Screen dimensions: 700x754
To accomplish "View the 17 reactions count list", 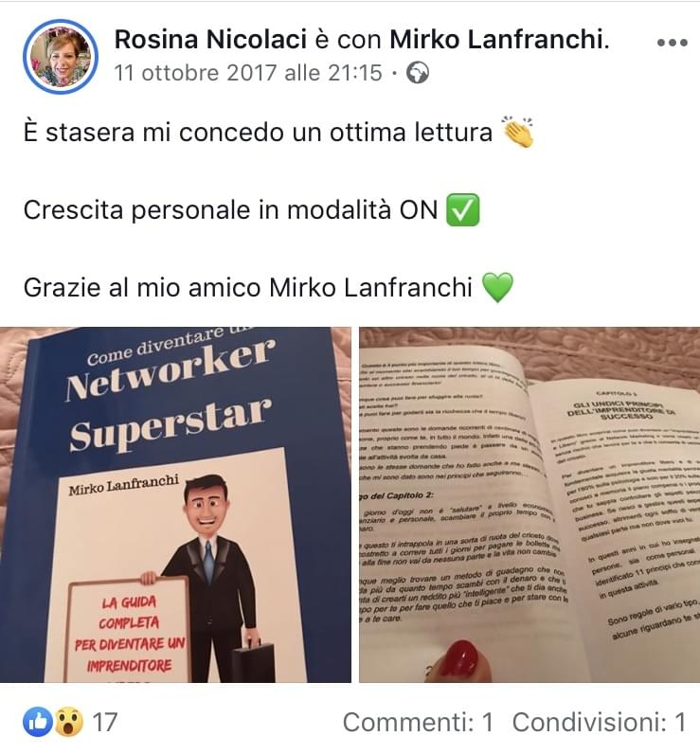I will 105,722.
